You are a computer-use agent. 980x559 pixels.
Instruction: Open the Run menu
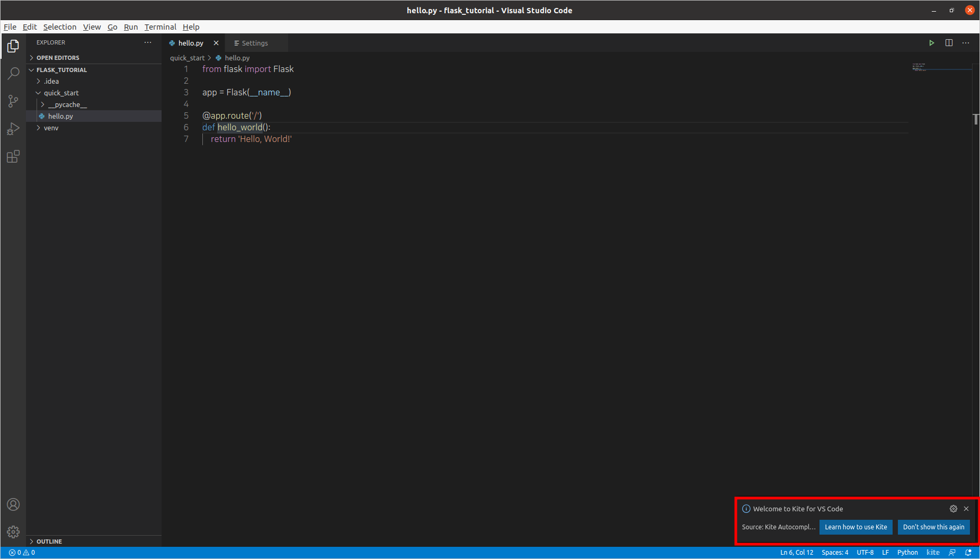coord(131,27)
